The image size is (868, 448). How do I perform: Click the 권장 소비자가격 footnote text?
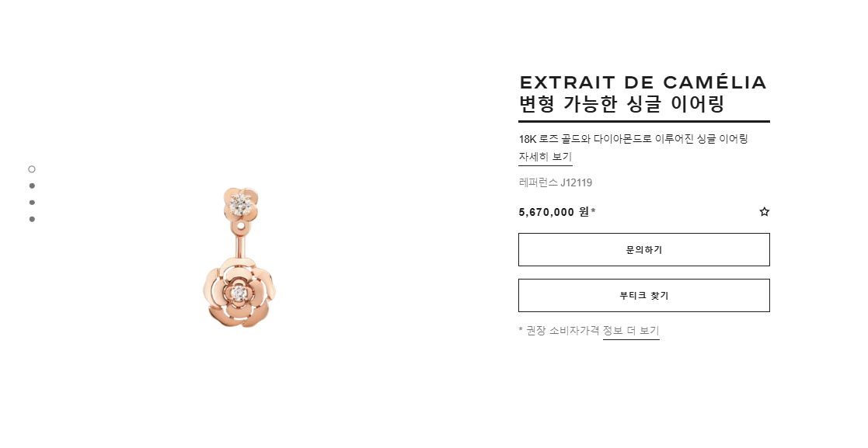point(563,331)
